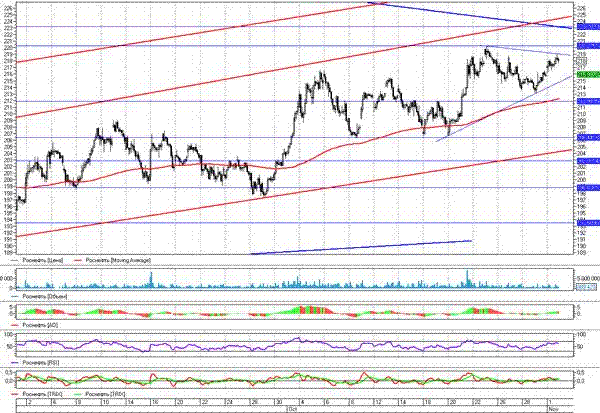Viewport: 600px width, 413px height.
Task: Select the blue level tag near price 223
Action: pyautogui.click(x=587, y=26)
